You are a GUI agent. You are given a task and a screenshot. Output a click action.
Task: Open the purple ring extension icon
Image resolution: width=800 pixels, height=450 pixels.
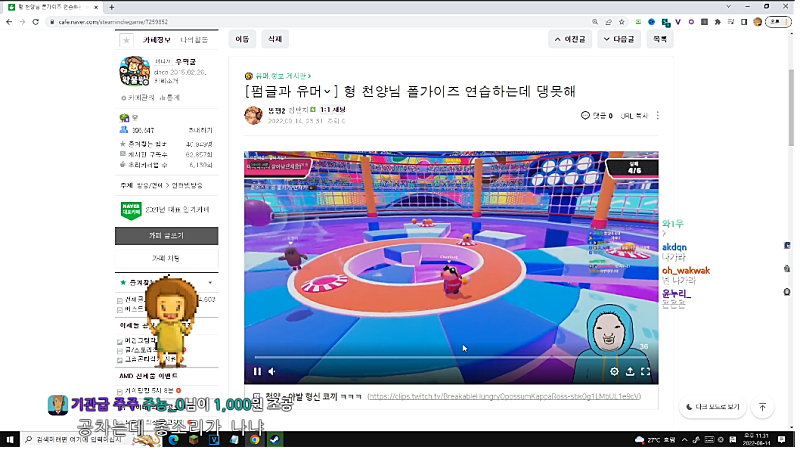click(x=691, y=22)
